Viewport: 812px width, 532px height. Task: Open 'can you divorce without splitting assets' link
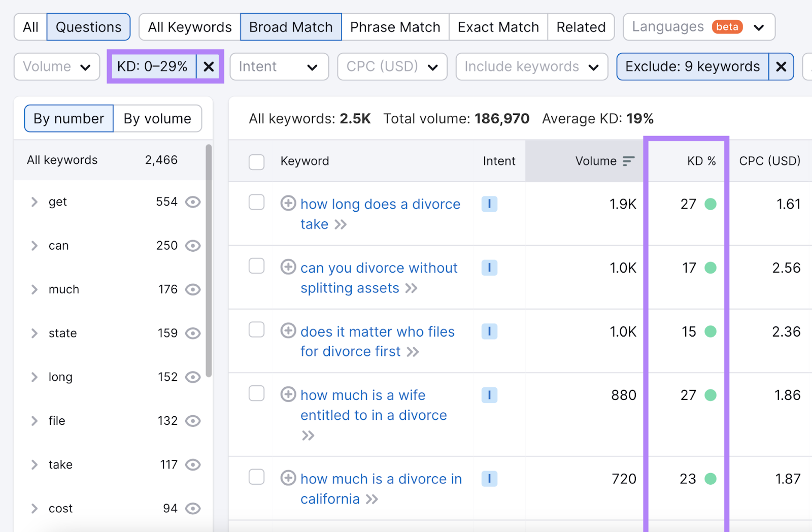379,278
